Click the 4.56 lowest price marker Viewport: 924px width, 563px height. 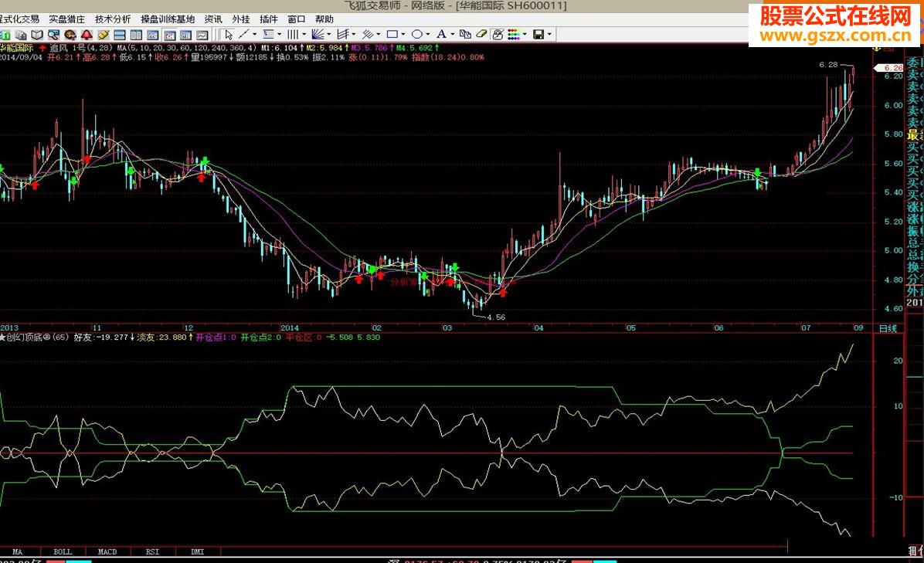click(x=495, y=317)
